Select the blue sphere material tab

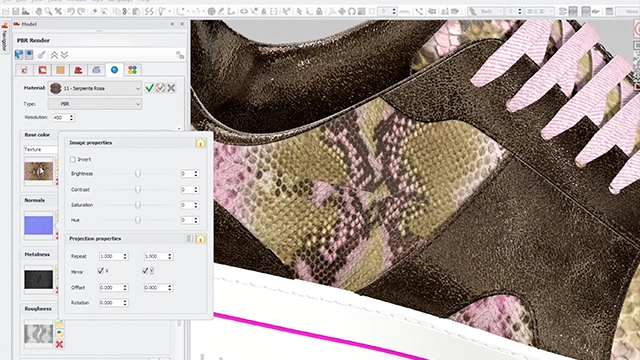[x=114, y=70]
